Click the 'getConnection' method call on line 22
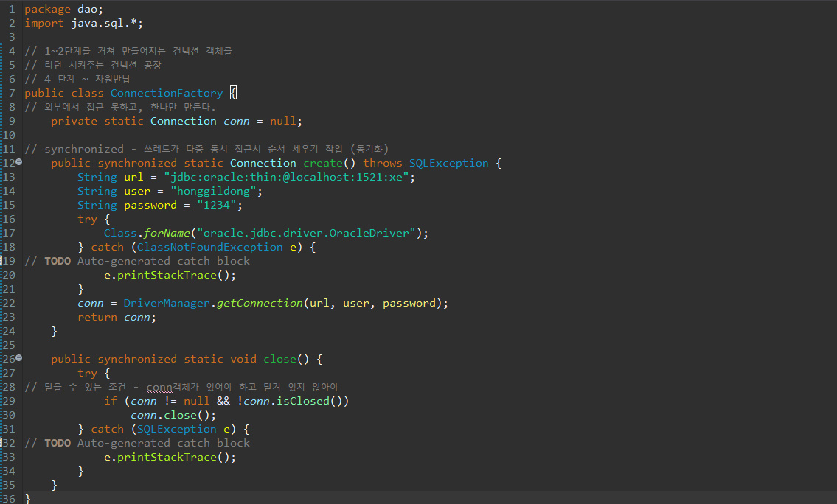 pyautogui.click(x=260, y=303)
